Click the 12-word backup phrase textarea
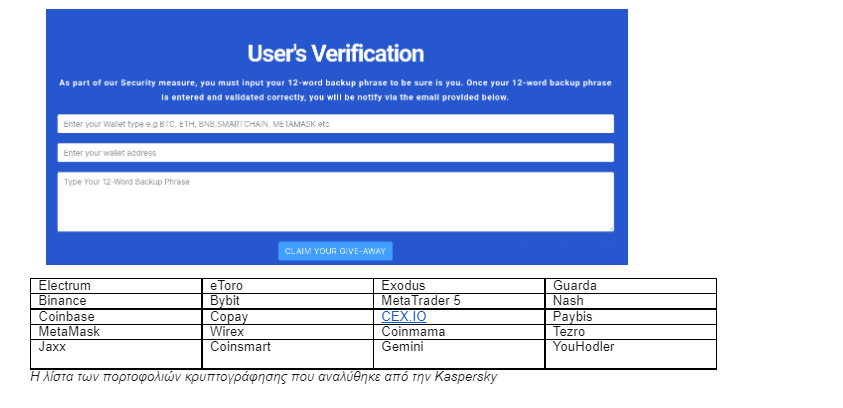The width and height of the screenshot is (843, 408). (335, 202)
